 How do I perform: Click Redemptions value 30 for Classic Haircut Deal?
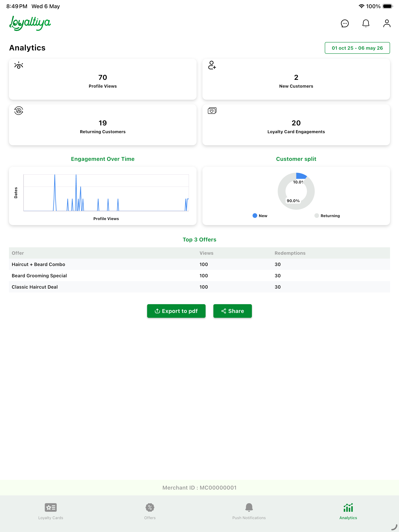[x=278, y=287]
